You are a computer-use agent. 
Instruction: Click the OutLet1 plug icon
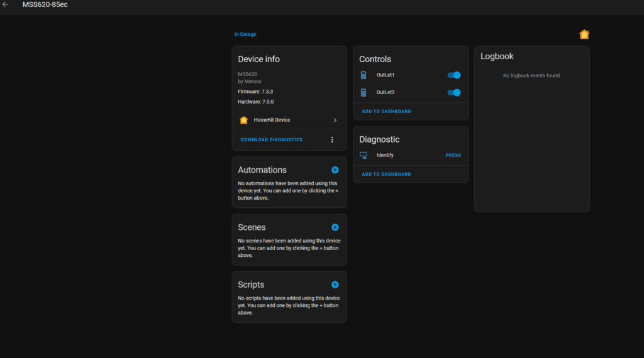coord(364,75)
